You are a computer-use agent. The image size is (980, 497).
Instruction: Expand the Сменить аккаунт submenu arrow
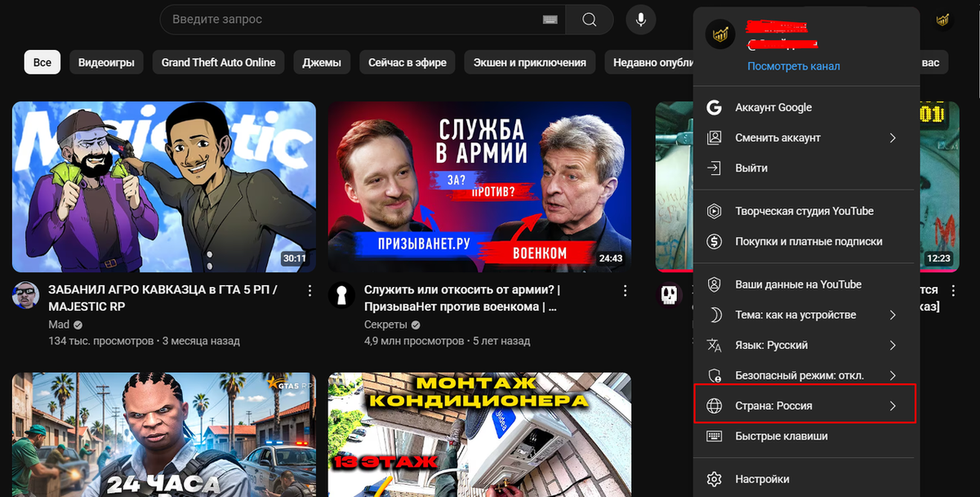[893, 137]
